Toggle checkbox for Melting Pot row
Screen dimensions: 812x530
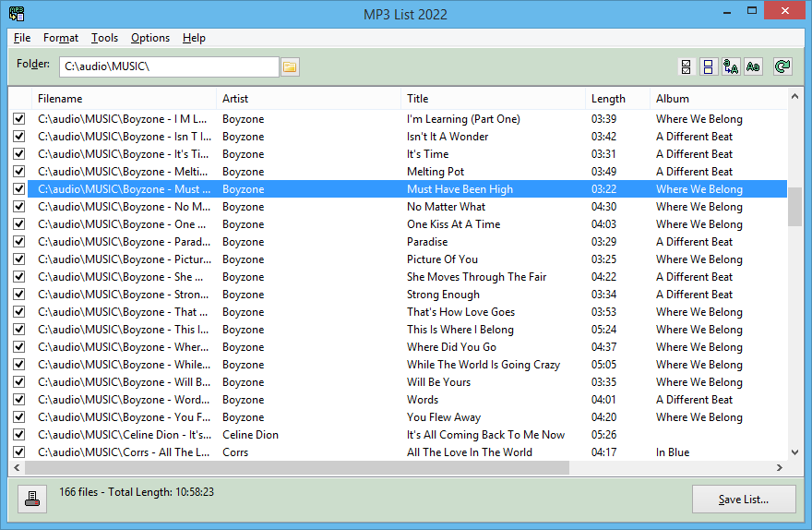[x=19, y=172]
